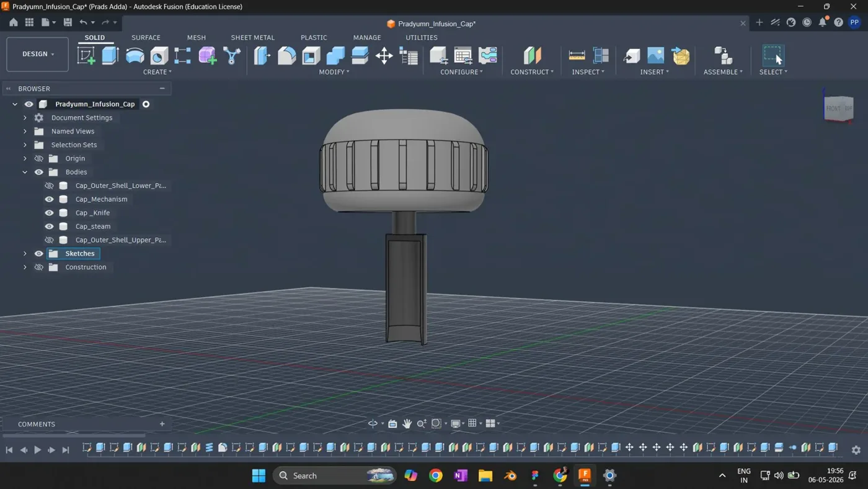Click the Measure ruler tool

(x=577, y=55)
